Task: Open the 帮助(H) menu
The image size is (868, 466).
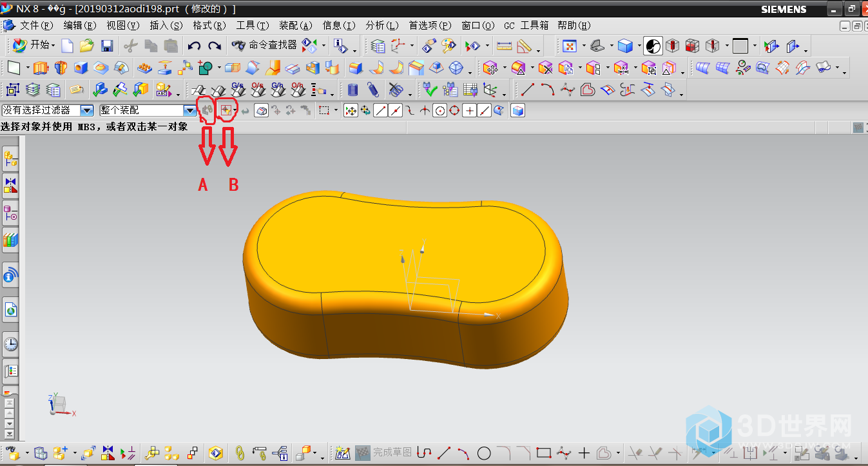Action: [574, 25]
